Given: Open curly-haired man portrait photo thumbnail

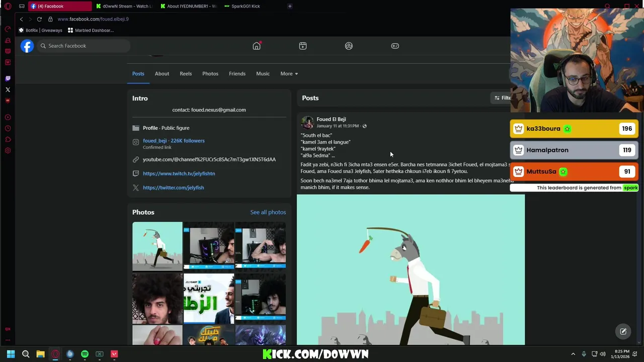Looking at the screenshot, I should click(157, 299).
